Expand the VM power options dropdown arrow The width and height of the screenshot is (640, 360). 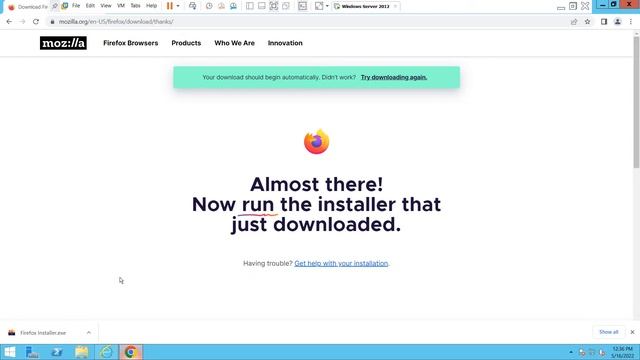(178, 6)
